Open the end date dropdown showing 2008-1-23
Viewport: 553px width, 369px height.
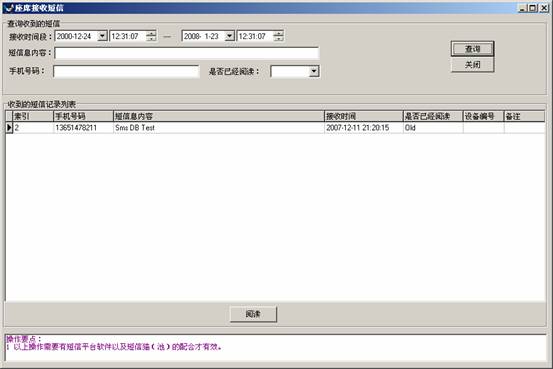pos(229,36)
